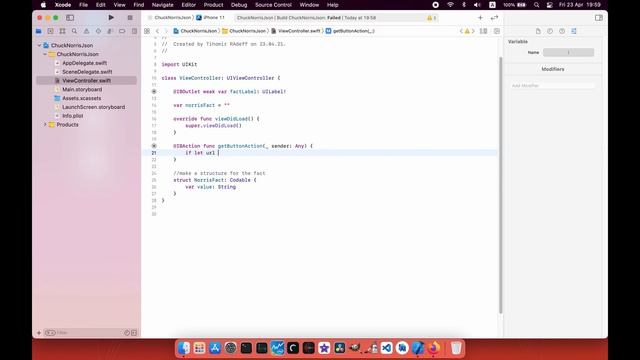
Task: Expand the Products folder
Action: (x=45, y=124)
